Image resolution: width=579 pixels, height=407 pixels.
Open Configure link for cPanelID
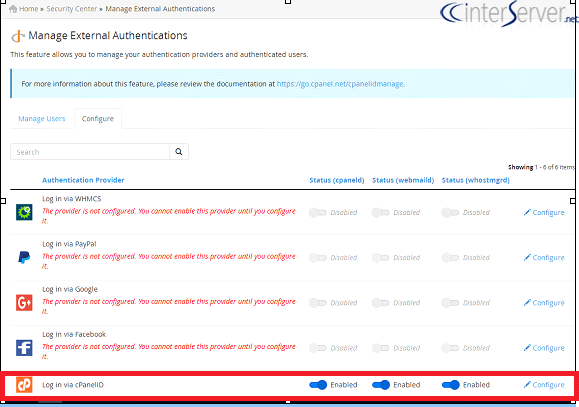coord(544,385)
